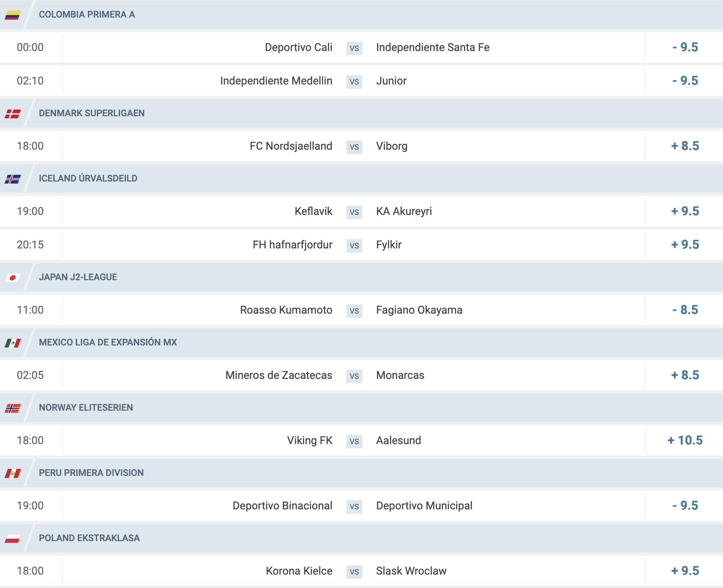The image size is (723, 588).
Task: Open the Colombia Primera A league header
Action: (87, 15)
